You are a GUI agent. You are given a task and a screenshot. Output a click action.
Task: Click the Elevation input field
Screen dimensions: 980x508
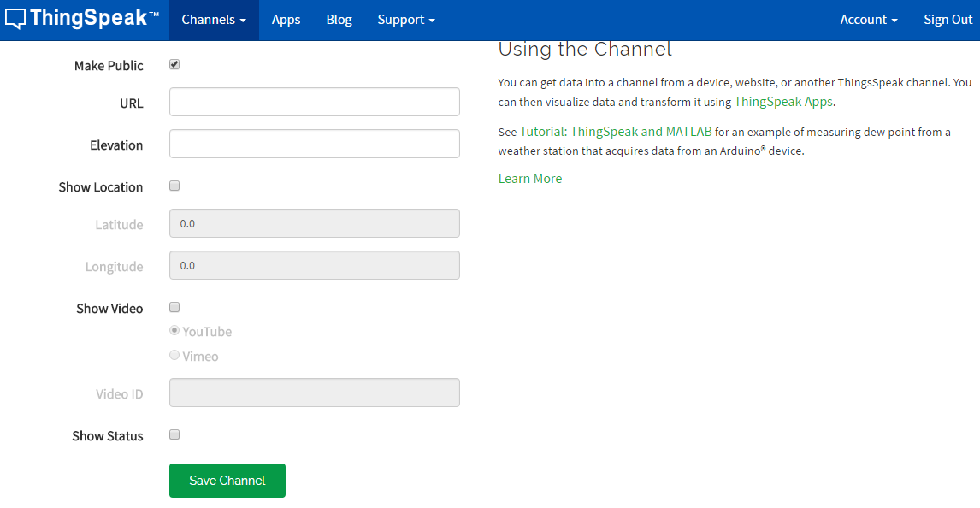point(314,143)
